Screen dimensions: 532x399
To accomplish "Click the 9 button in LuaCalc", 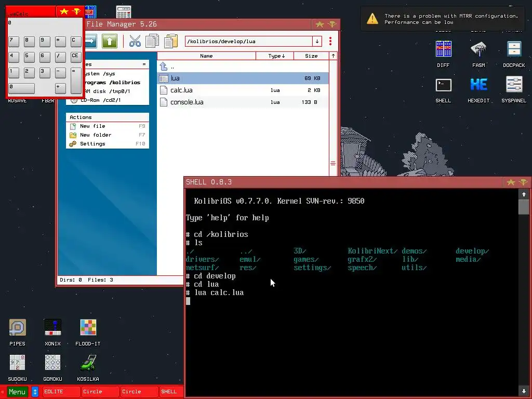I will tap(45, 42).
